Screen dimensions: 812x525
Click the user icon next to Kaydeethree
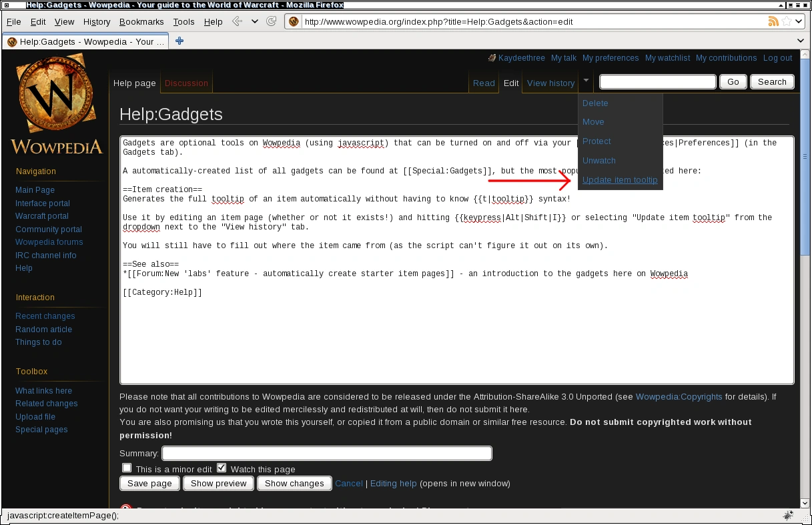pos(492,58)
